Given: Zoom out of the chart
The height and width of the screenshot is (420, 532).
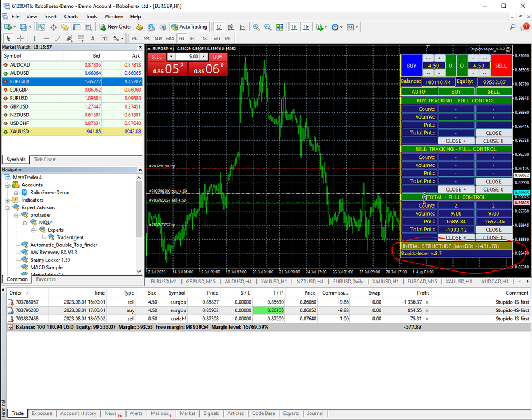Looking at the screenshot, I should (x=268, y=27).
